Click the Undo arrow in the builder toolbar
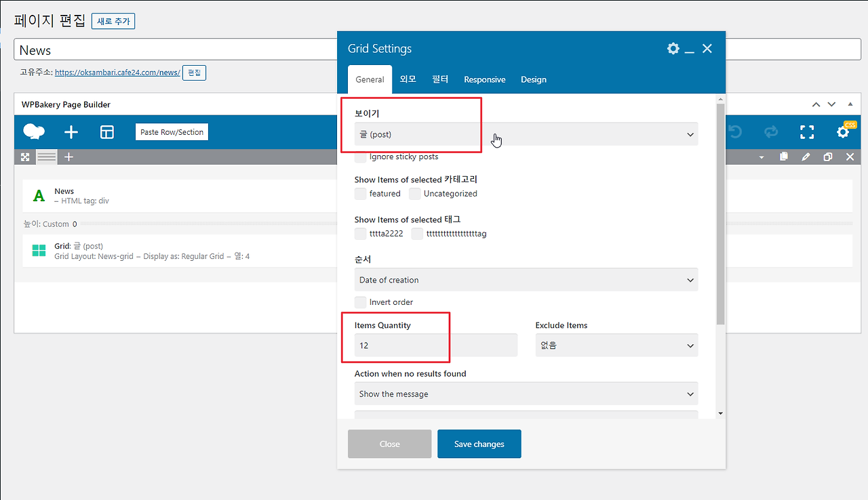This screenshot has width=868, height=500. click(735, 132)
